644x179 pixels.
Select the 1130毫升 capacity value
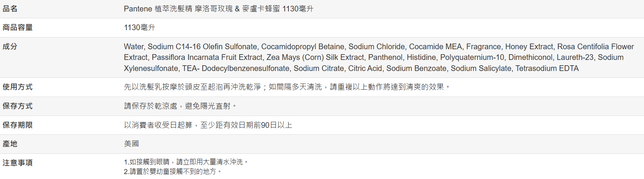(x=139, y=27)
